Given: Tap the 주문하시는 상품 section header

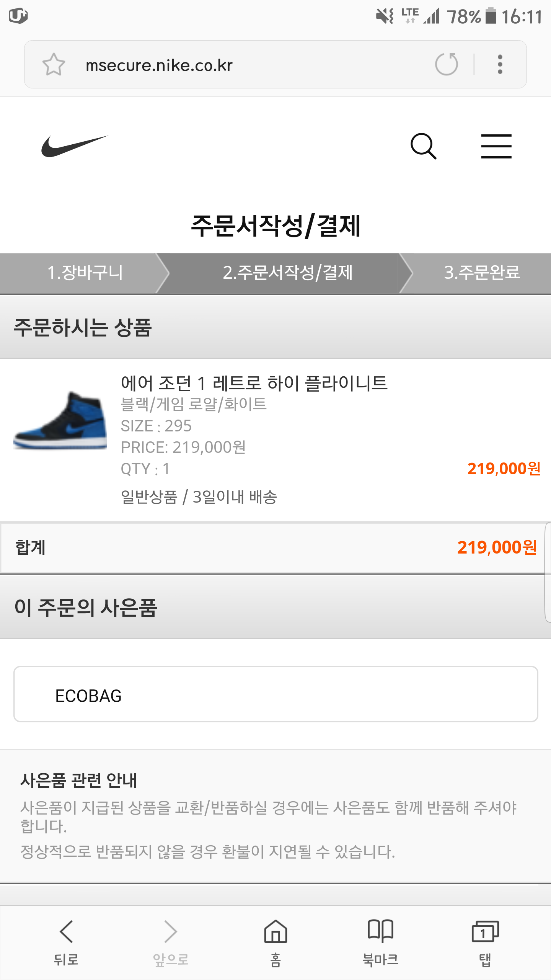Looking at the screenshot, I should click(83, 328).
